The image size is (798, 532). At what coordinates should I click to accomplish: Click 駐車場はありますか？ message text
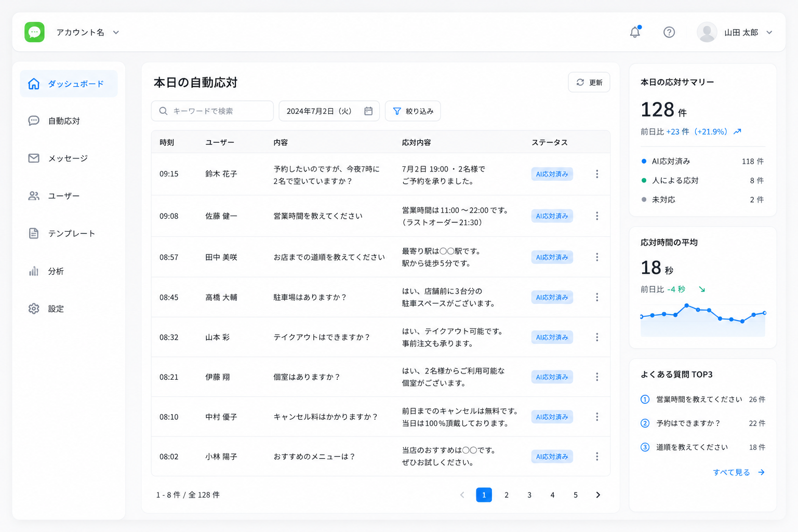[x=310, y=297]
